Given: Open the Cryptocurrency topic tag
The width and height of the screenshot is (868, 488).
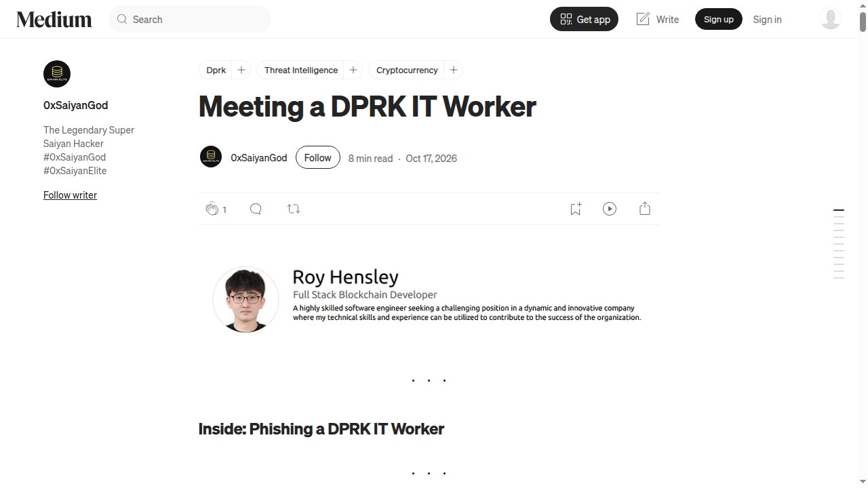Looking at the screenshot, I should (x=407, y=70).
